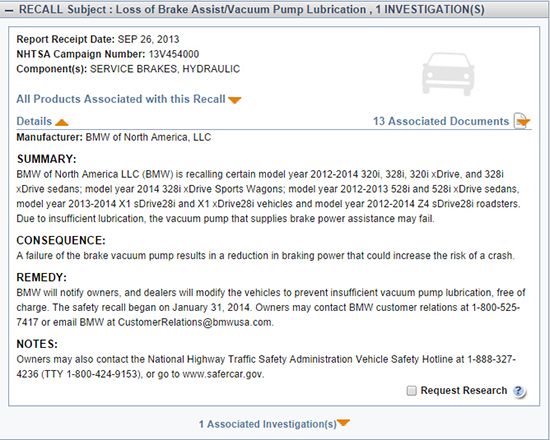Select the campaign number 13V454000
This screenshot has height=440, width=550.
click(x=174, y=54)
